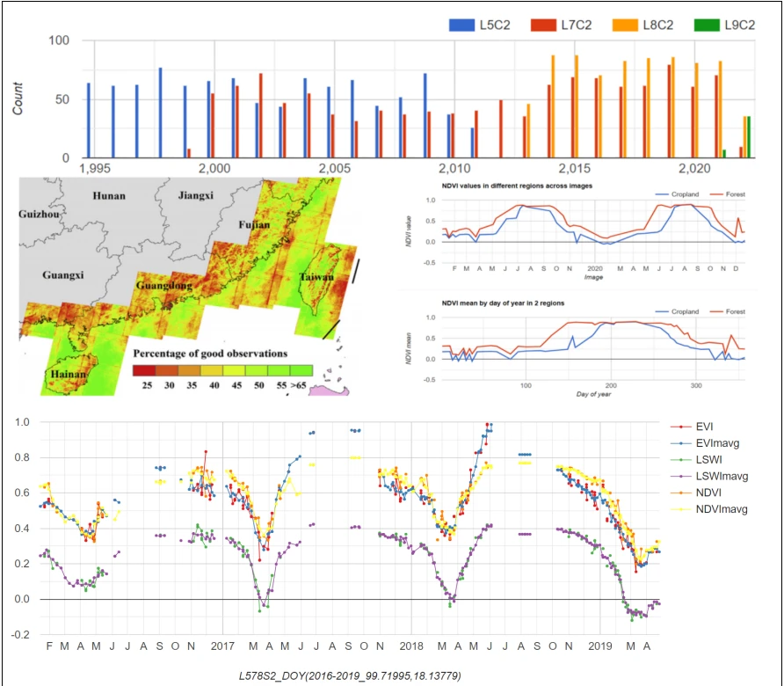784x686 pixels.
Task: Click the red 25 percent legend box
Action: coord(144,371)
